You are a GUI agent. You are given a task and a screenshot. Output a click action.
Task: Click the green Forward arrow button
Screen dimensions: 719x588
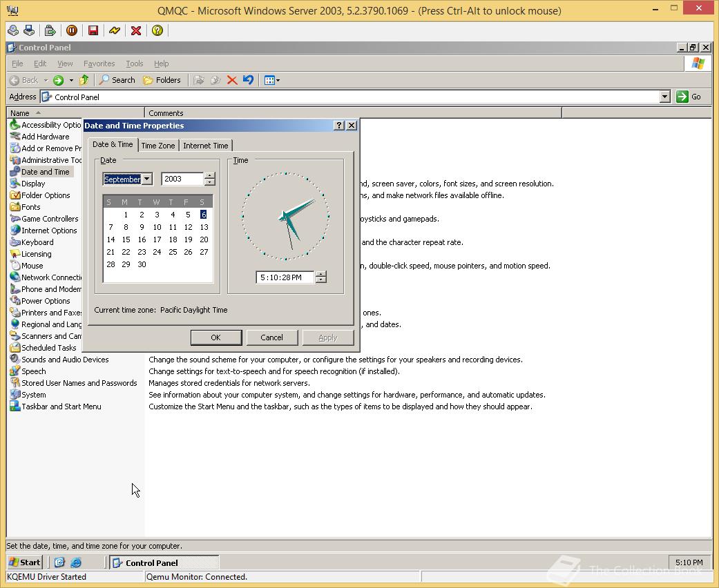click(x=58, y=80)
